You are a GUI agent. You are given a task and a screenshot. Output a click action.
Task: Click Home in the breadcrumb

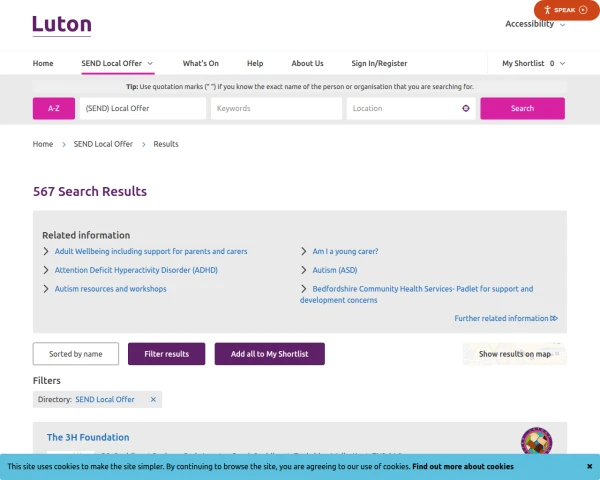pyautogui.click(x=43, y=144)
